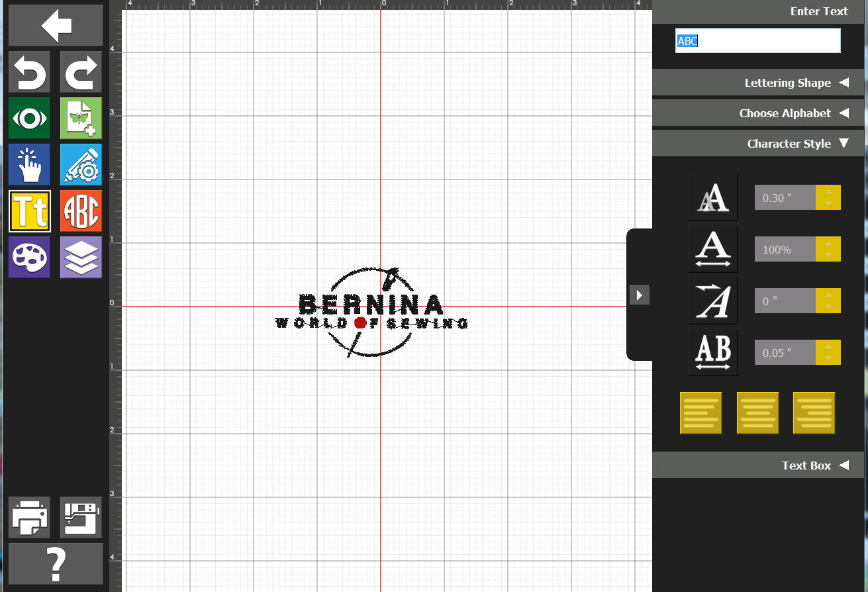
Task: Open the edit settings pencil-gear tool
Action: click(x=81, y=164)
